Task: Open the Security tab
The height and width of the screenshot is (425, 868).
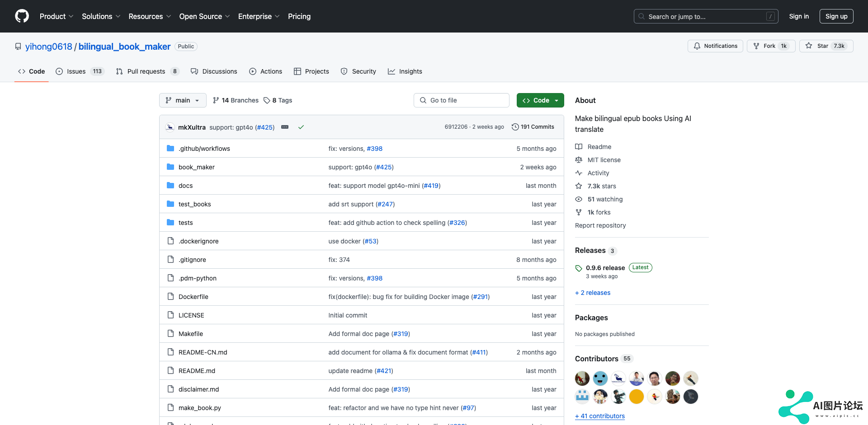Action: tap(359, 71)
